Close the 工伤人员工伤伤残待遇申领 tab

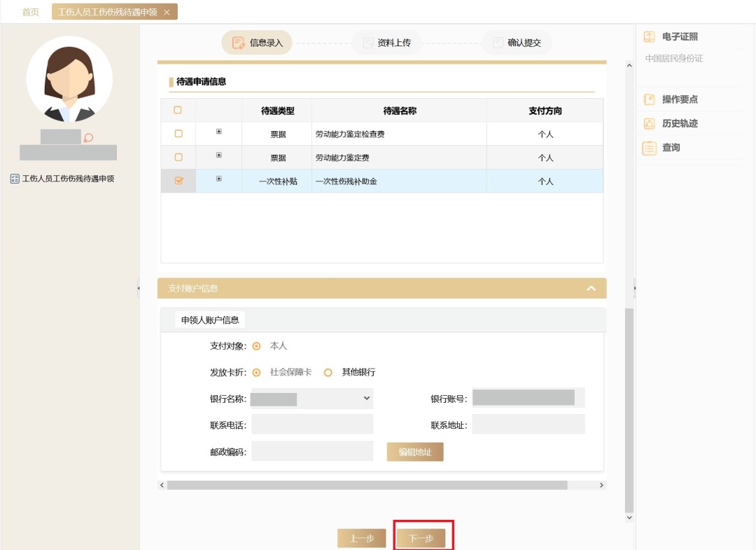pyautogui.click(x=167, y=13)
